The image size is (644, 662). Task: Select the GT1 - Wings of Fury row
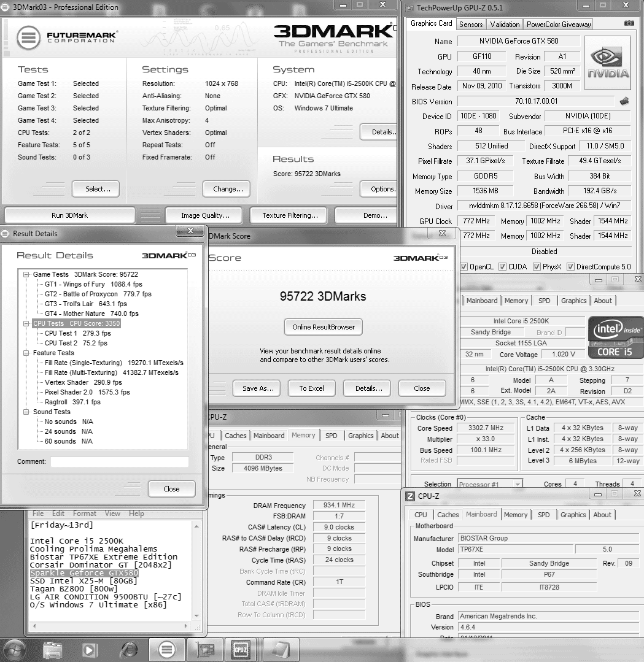(x=93, y=284)
